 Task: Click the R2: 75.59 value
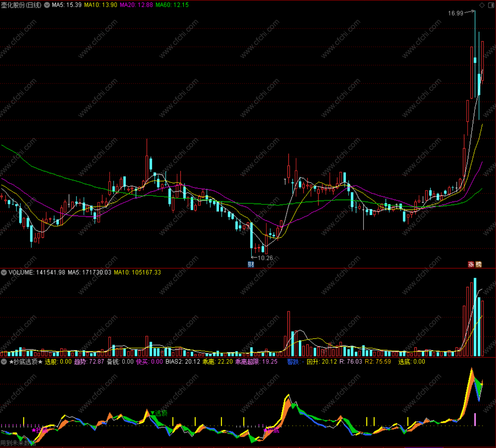click(x=378, y=362)
